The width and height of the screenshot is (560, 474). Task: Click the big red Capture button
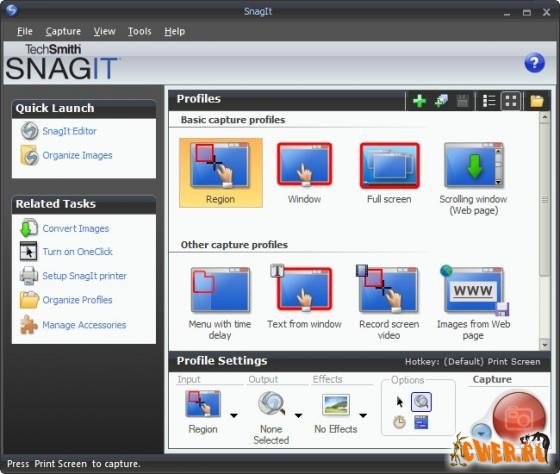[x=519, y=418]
